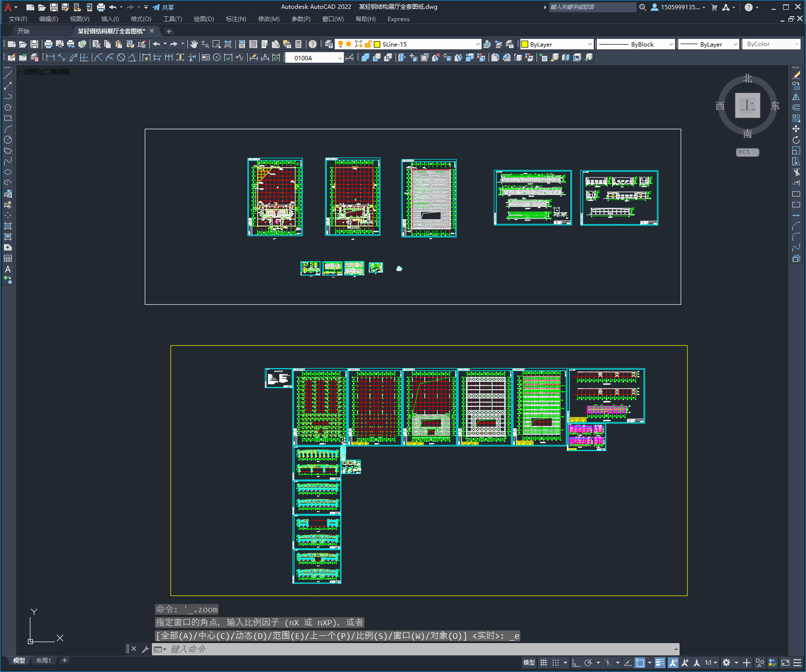The height and width of the screenshot is (672, 806).
Task: Switch to the 开始 tab
Action: click(24, 31)
